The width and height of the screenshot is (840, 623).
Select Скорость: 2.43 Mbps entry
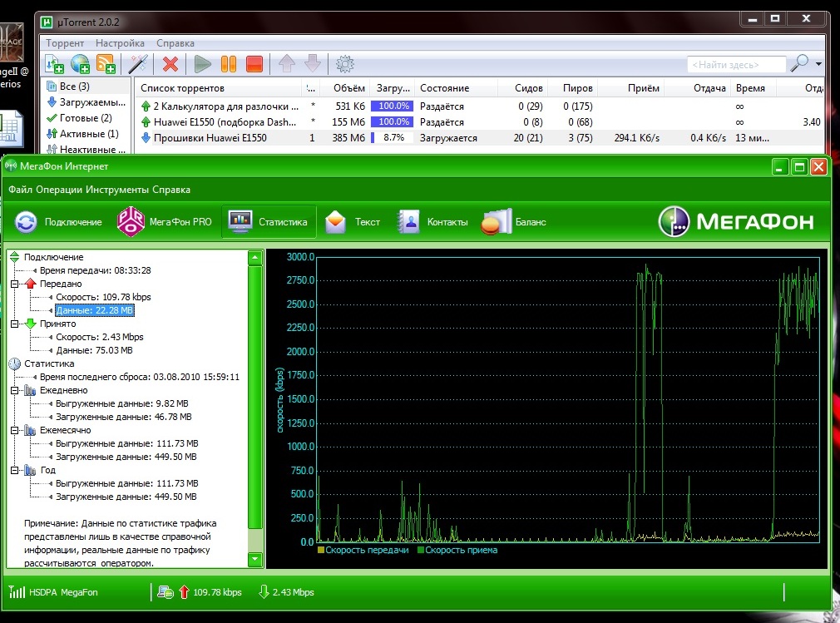(100, 337)
